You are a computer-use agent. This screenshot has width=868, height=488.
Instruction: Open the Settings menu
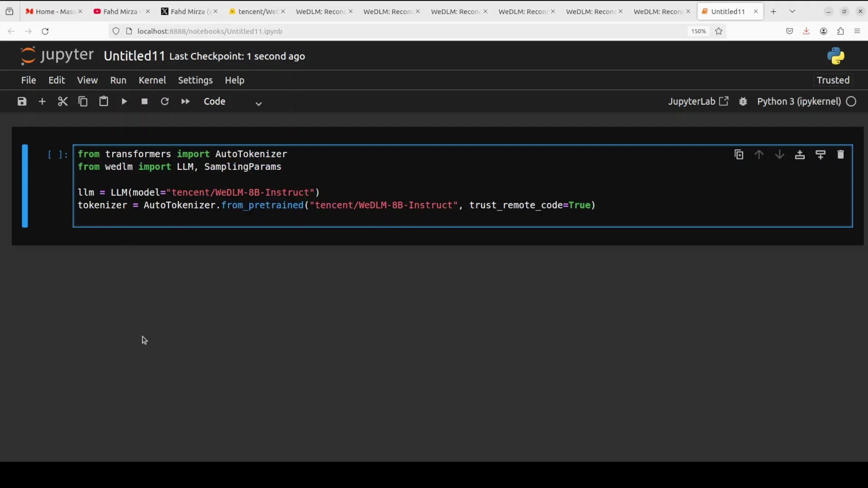tap(195, 80)
